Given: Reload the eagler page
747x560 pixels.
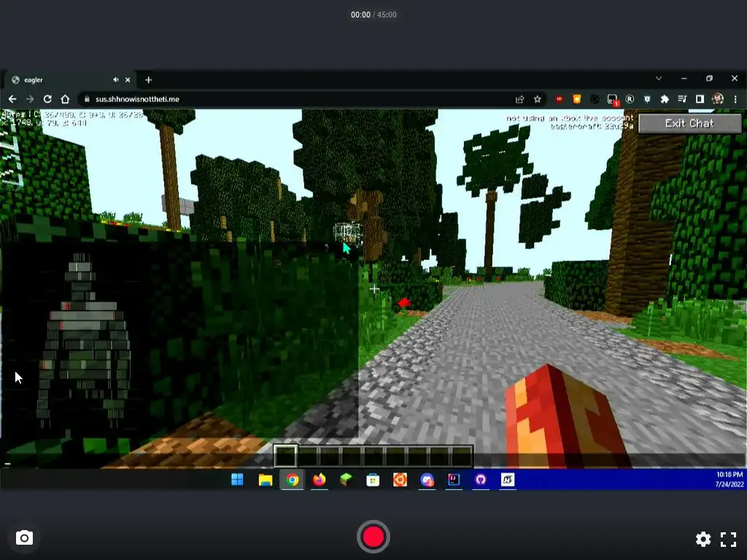Looking at the screenshot, I should pos(47,99).
